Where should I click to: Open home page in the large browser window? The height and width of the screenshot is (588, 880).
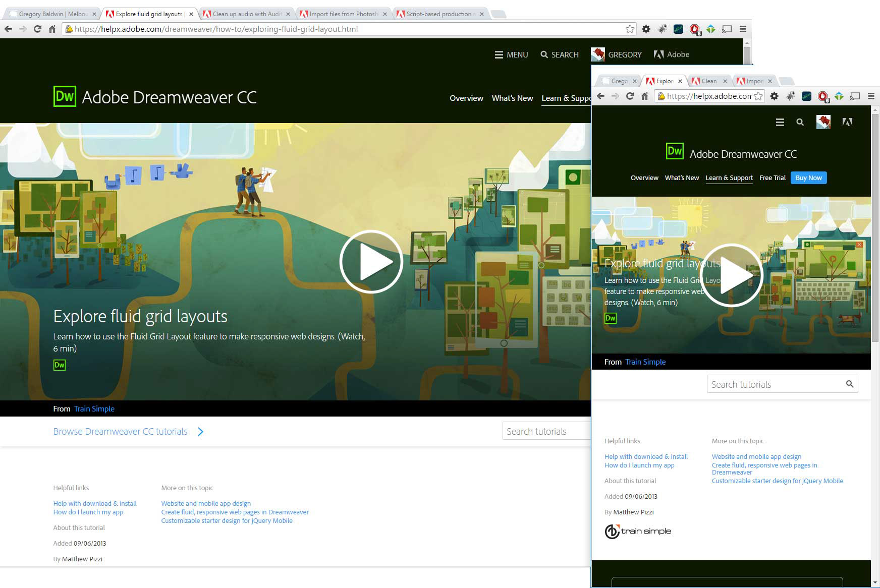click(52, 29)
